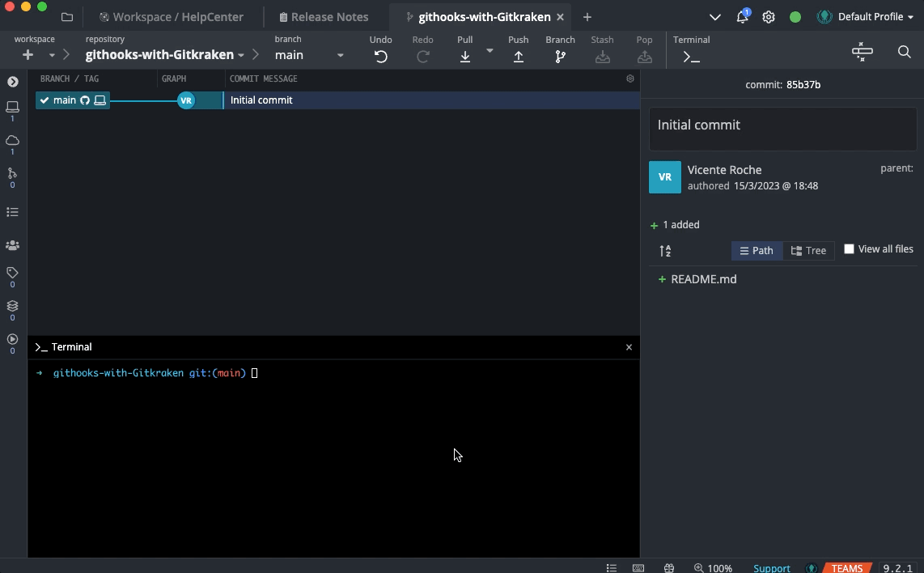Enable the View all files checkbox
The width and height of the screenshot is (924, 573).
point(849,249)
